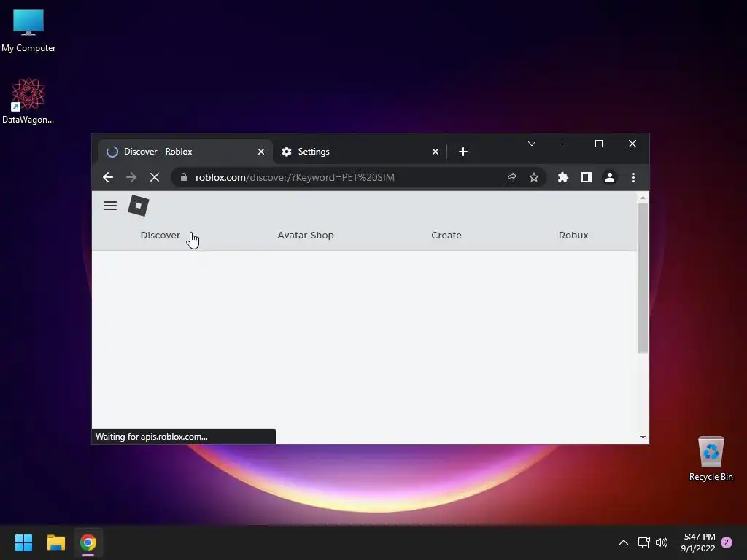Close the Discover - Roblox tab
The height and width of the screenshot is (560, 747).
(x=261, y=152)
